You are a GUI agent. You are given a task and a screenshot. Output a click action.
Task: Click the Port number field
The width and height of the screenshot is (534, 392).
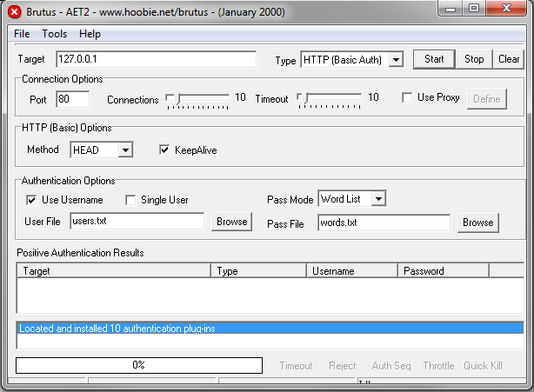pyautogui.click(x=73, y=99)
